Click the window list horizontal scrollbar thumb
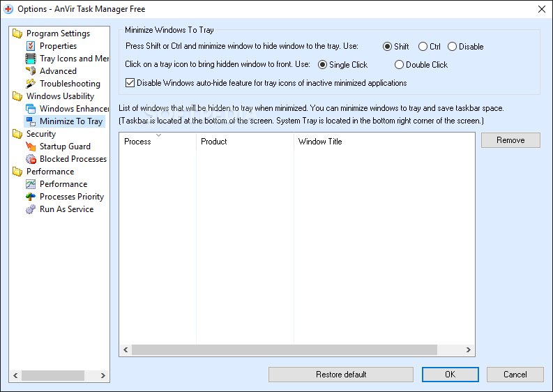The width and height of the screenshot is (553, 392). tap(285, 349)
